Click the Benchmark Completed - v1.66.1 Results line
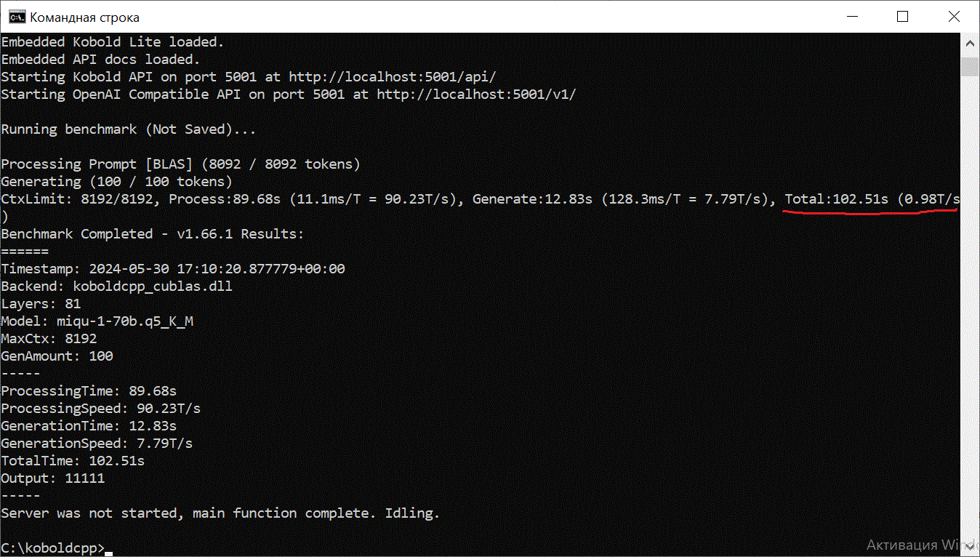This screenshot has width=980, height=557. point(153,234)
